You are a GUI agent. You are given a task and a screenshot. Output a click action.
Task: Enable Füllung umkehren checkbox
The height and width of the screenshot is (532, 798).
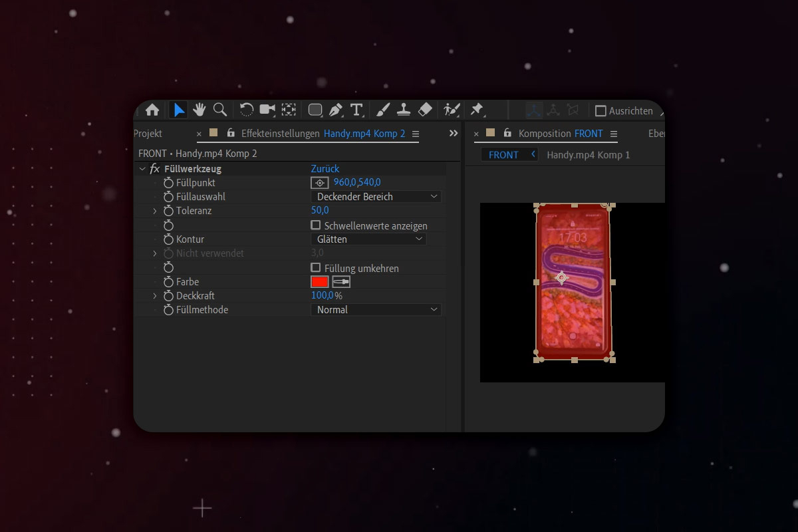click(316, 267)
